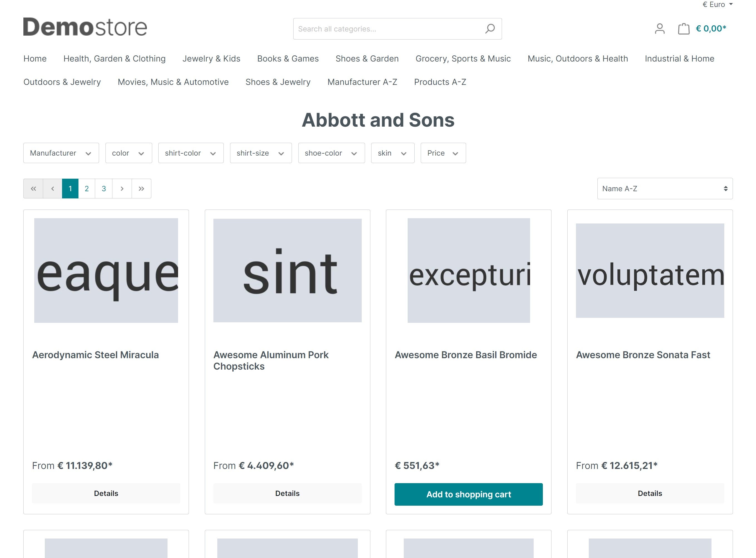The width and height of the screenshot is (756, 558).
Task: Open Movies, Music & Automotive category
Action: click(x=173, y=82)
